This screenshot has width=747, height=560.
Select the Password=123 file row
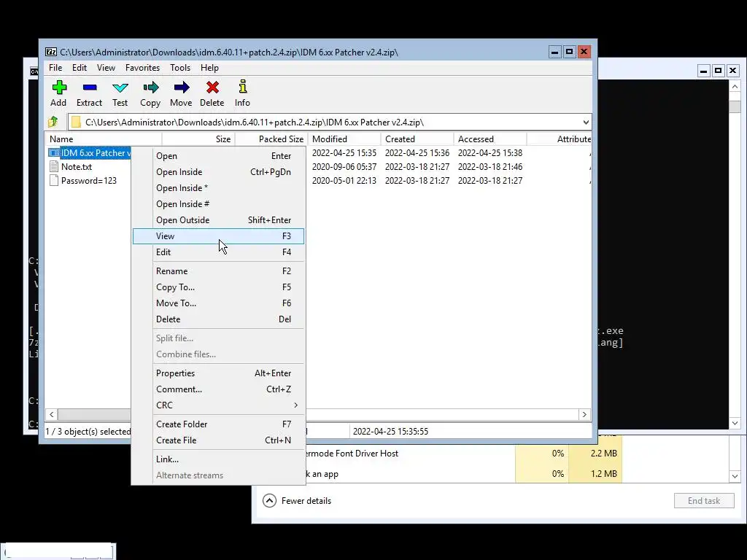[x=89, y=181]
